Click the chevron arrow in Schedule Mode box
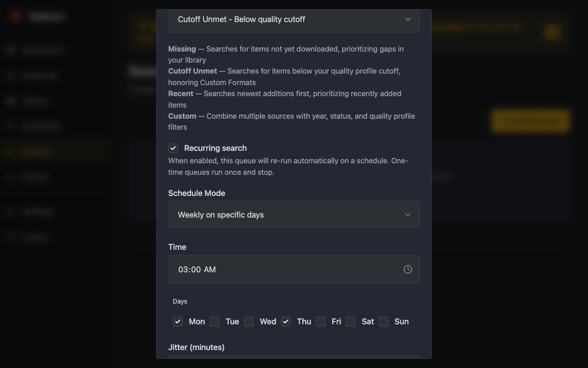 coord(407,215)
